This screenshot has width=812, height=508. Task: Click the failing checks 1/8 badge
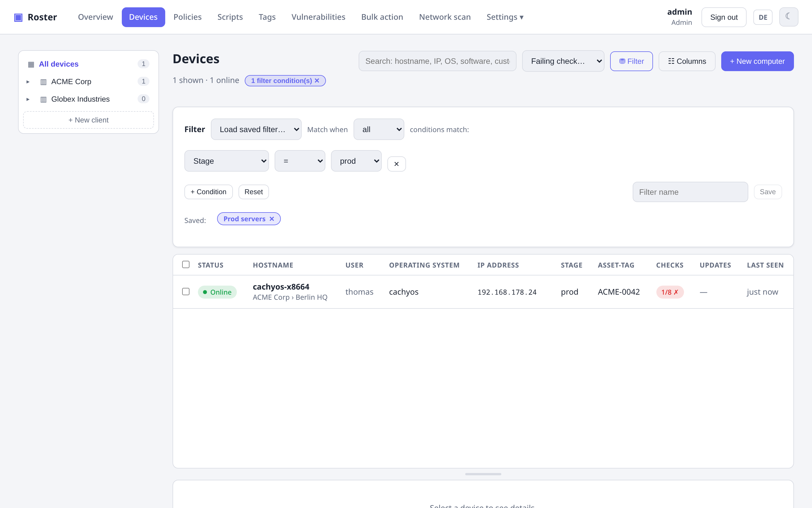[670, 292]
